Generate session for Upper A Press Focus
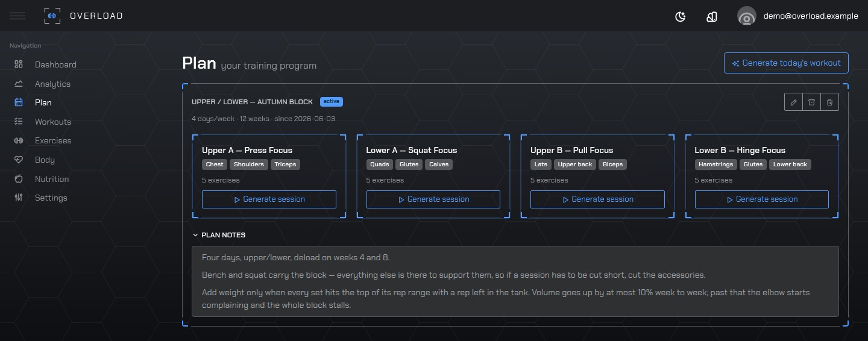Viewport: 868px width, 341px height. [269, 199]
